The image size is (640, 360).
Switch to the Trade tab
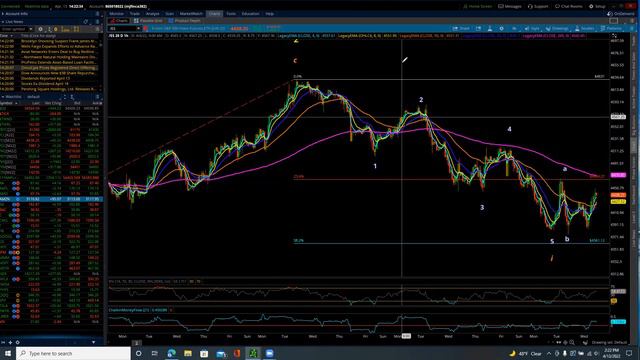(135, 14)
